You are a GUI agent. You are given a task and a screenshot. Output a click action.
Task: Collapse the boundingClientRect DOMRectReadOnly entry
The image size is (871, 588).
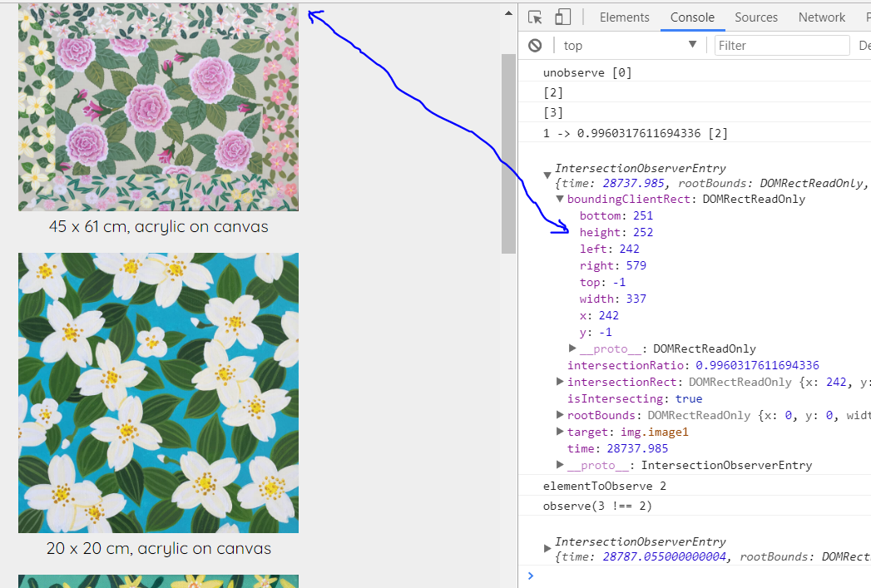(561, 199)
